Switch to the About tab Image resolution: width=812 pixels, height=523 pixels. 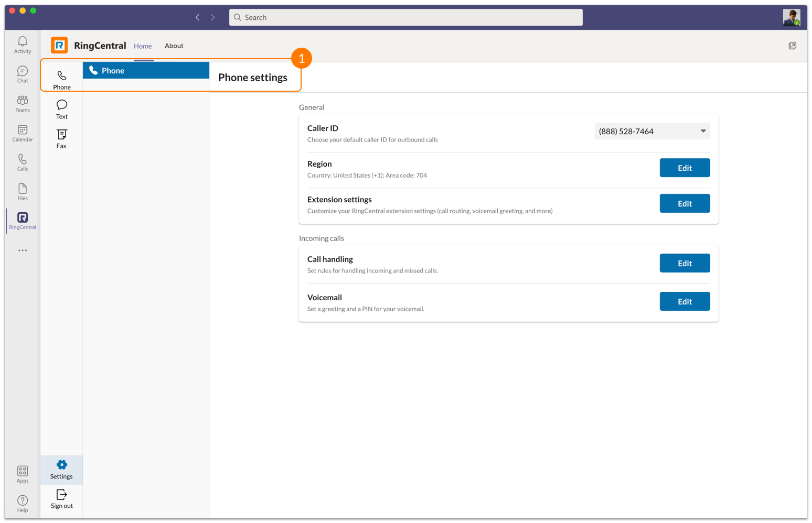174,46
